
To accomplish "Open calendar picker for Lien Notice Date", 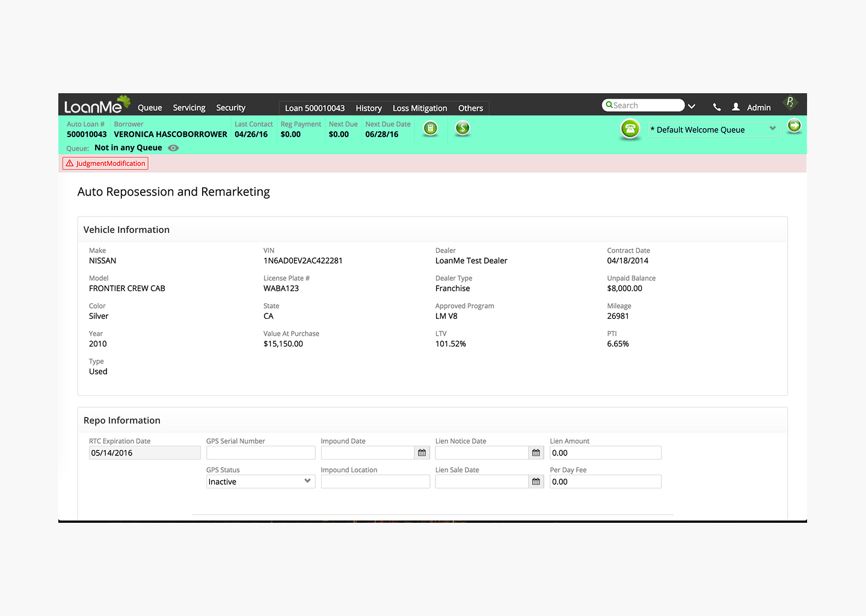I will (536, 453).
